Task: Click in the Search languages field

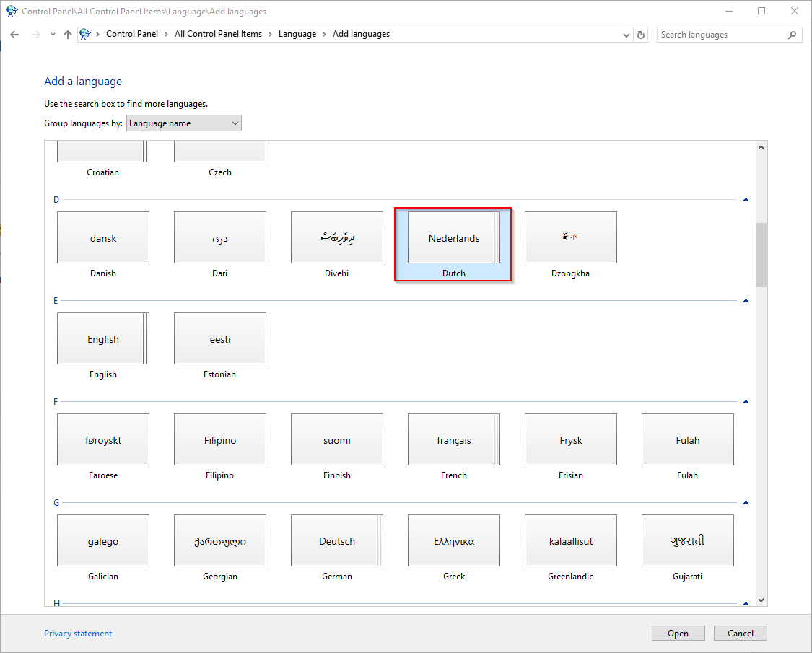Action: (722, 35)
